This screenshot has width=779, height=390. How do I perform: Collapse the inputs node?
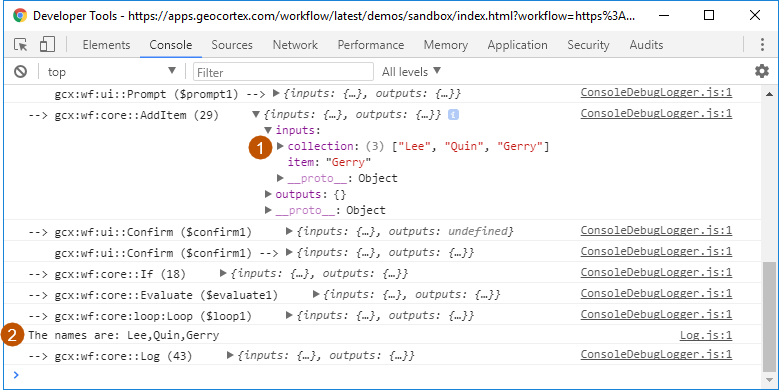tap(268, 130)
